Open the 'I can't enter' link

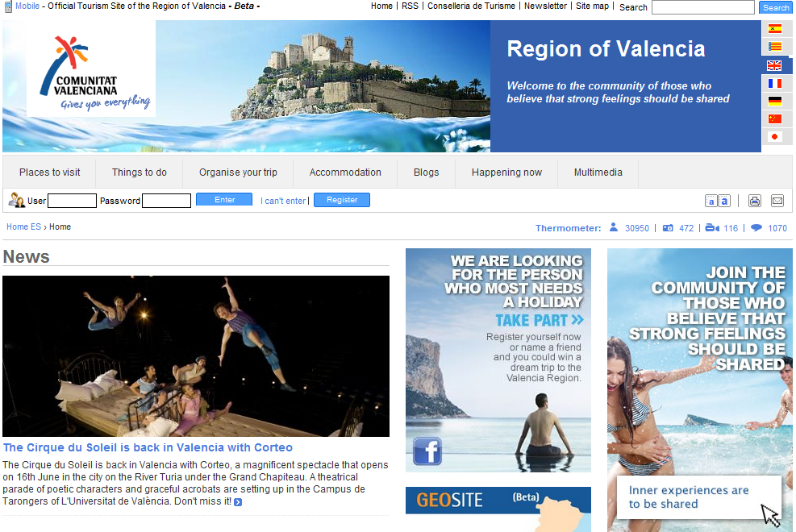[283, 201]
